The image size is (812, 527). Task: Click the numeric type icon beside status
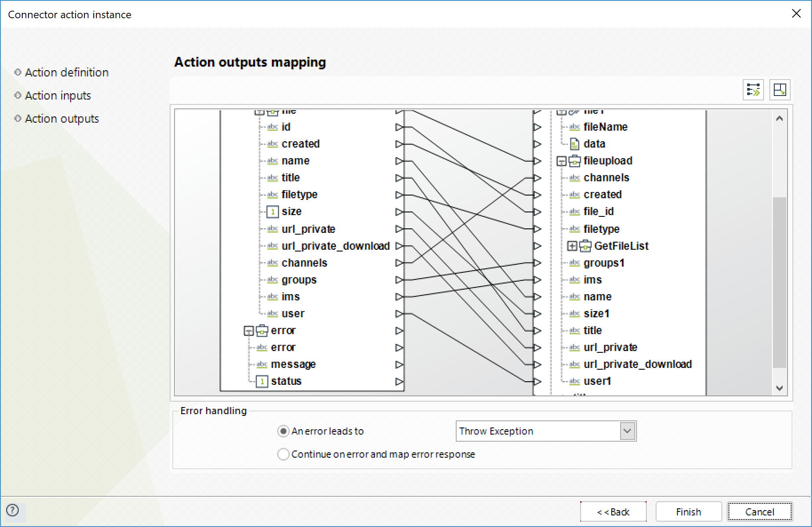pyautogui.click(x=262, y=381)
